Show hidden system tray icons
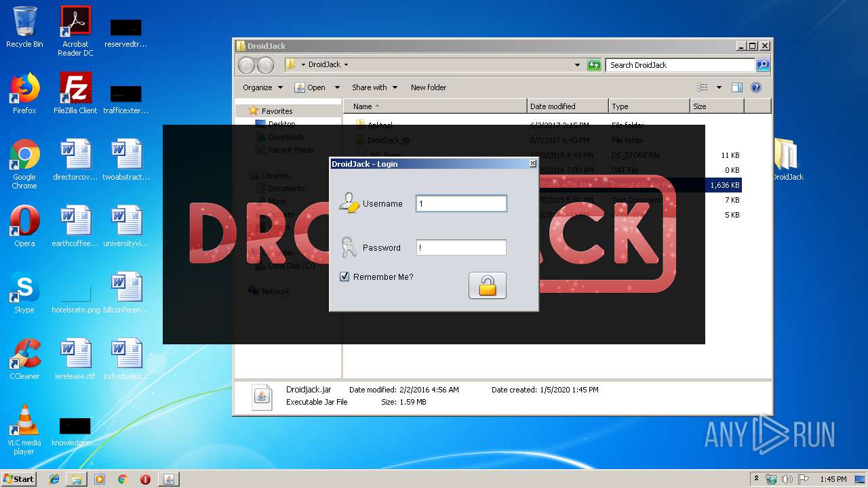 point(756,479)
